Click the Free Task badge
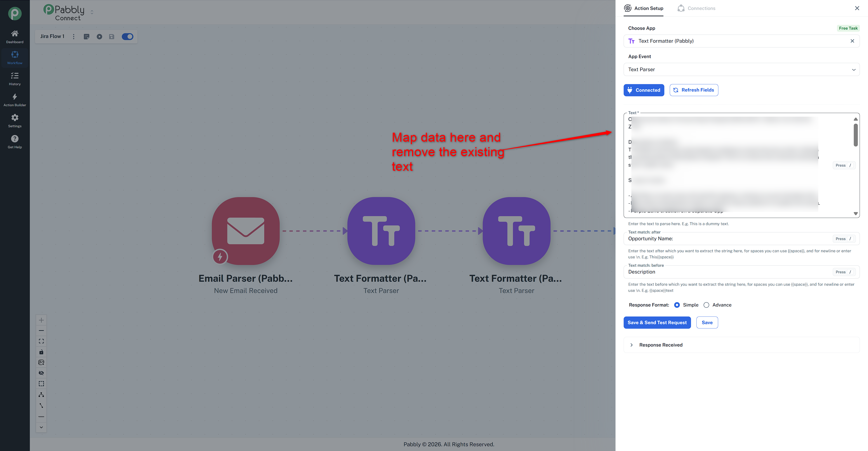 848,28
